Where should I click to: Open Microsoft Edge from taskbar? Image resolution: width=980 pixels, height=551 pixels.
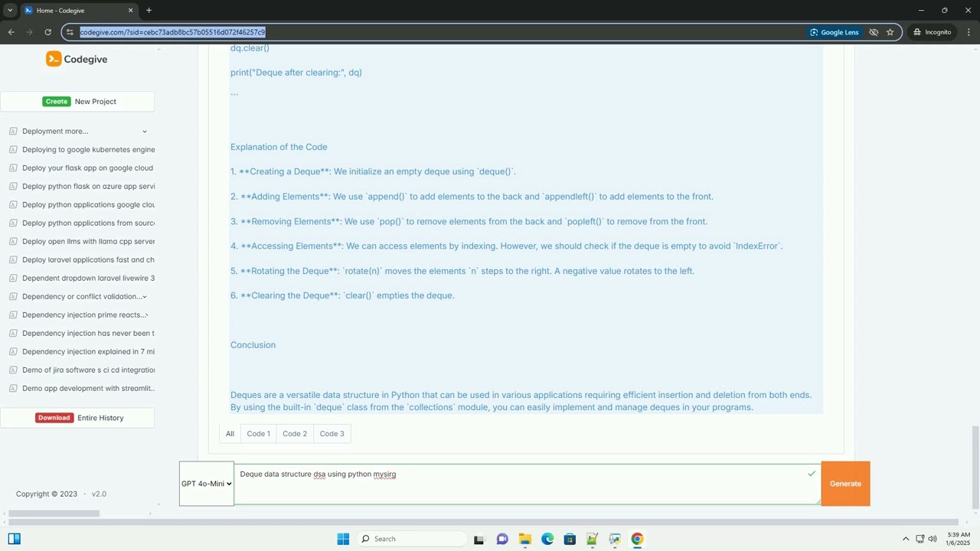tap(547, 539)
